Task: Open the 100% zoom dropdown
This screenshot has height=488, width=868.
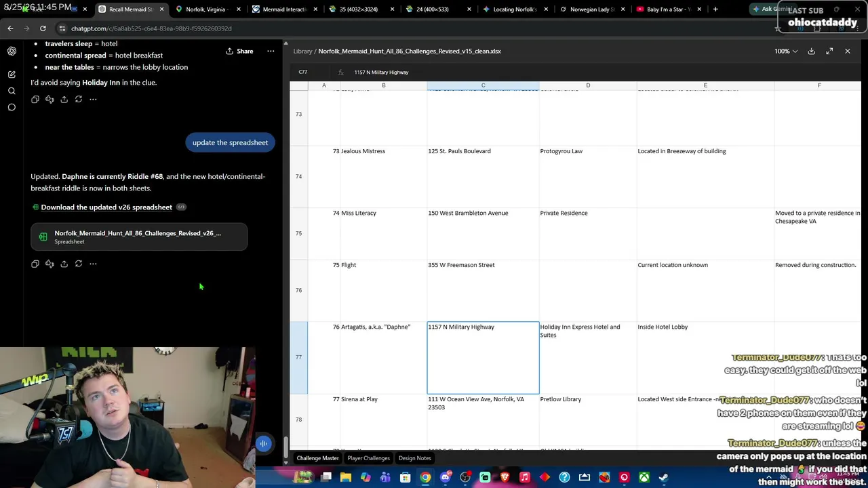Action: click(786, 51)
